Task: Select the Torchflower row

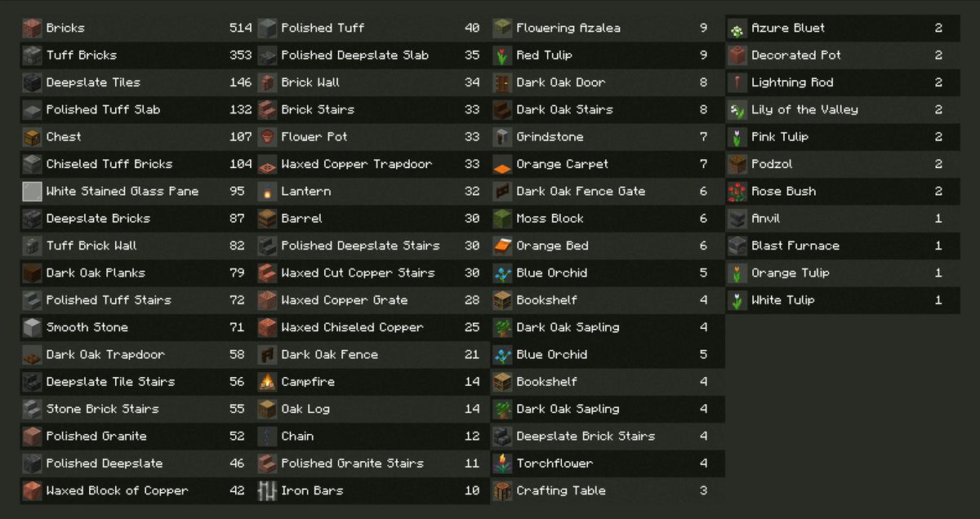Action: click(607, 464)
